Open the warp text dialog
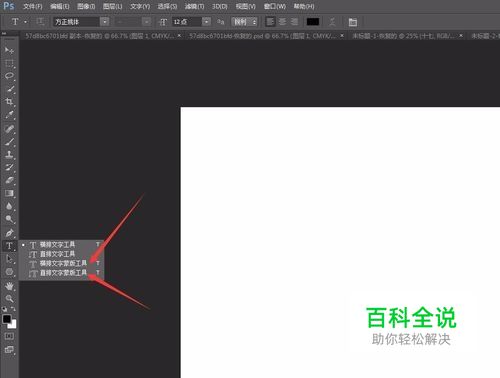The width and height of the screenshot is (500, 378). click(x=332, y=22)
